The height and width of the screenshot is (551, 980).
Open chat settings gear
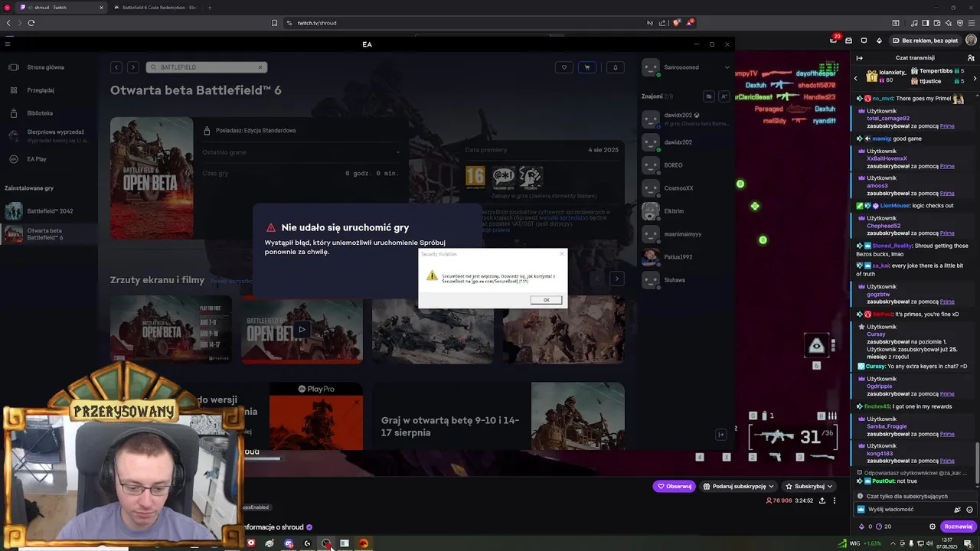[933, 527]
